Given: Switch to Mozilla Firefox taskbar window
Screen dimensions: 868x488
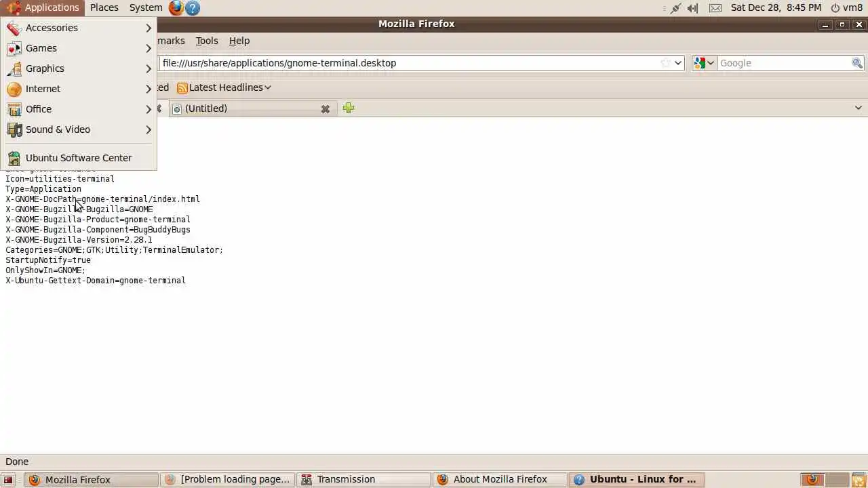Looking at the screenshot, I should click(92, 480).
